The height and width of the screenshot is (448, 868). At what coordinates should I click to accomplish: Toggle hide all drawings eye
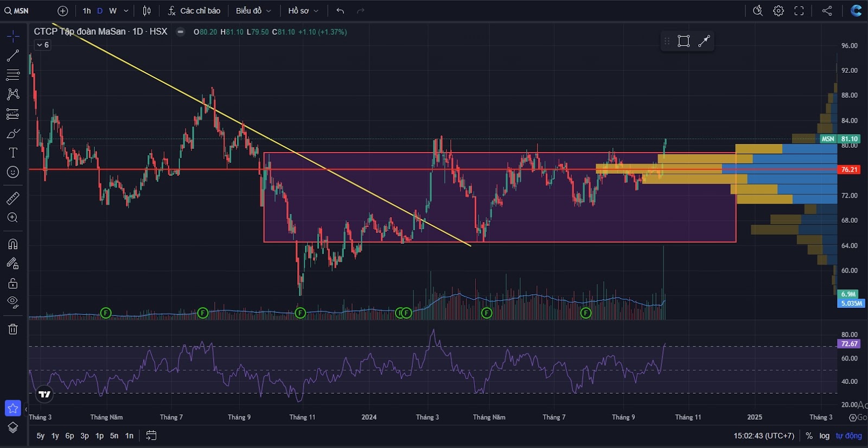(x=13, y=302)
